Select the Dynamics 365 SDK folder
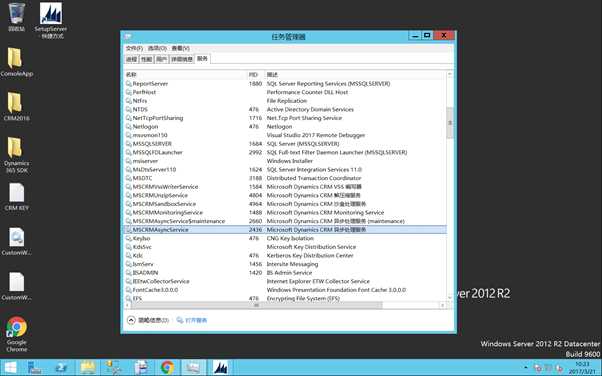The image size is (602, 376). coord(17,155)
